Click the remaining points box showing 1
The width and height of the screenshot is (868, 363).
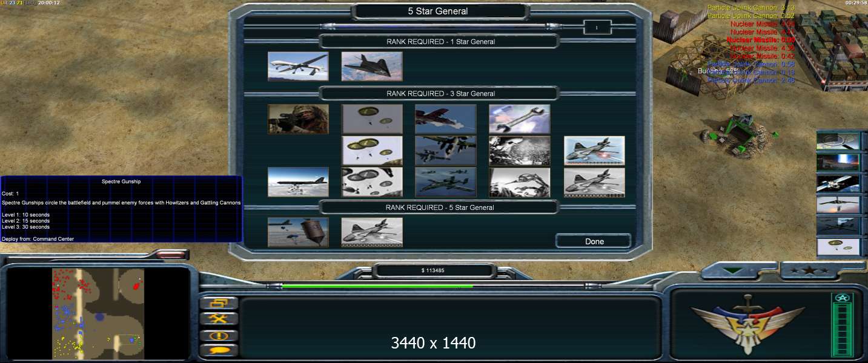click(597, 27)
